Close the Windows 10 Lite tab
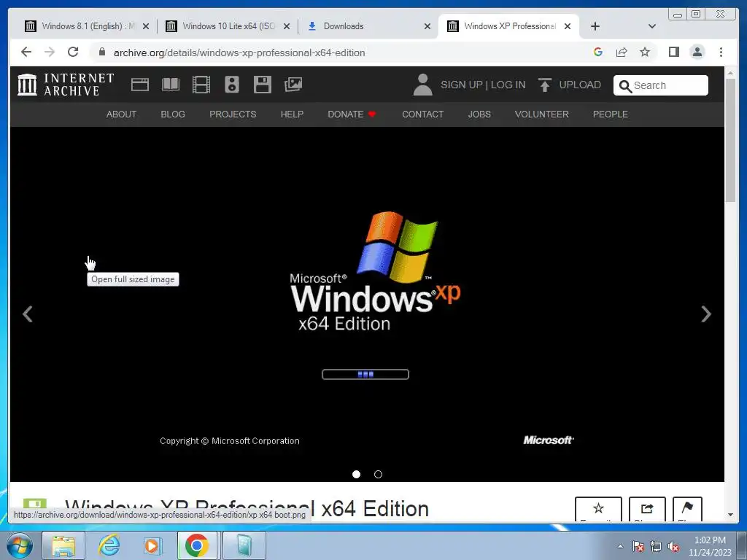Screen dimensions: 747x560 tap(287, 26)
